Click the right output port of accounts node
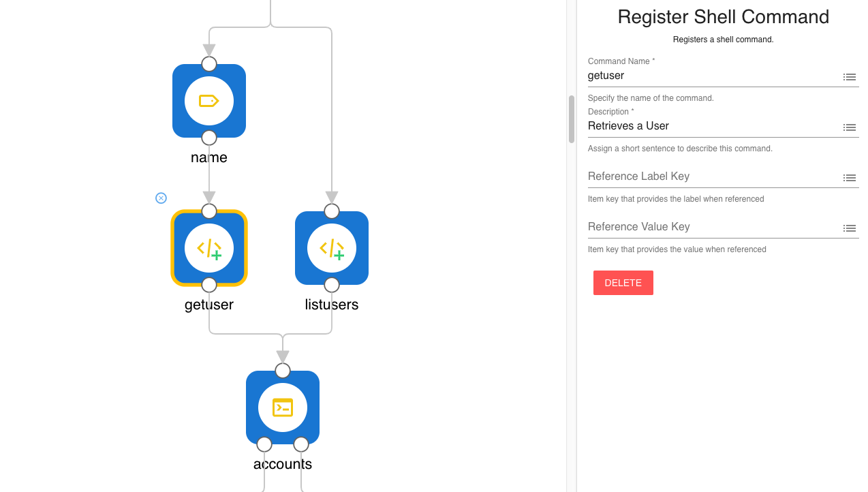Viewport: 868px width, 492px height. (301, 444)
